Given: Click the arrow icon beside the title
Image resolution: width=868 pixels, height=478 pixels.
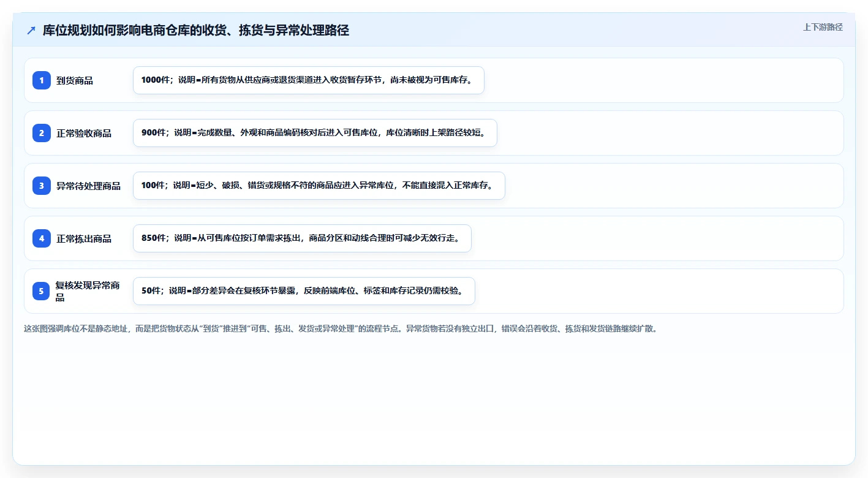Looking at the screenshot, I should tap(31, 31).
